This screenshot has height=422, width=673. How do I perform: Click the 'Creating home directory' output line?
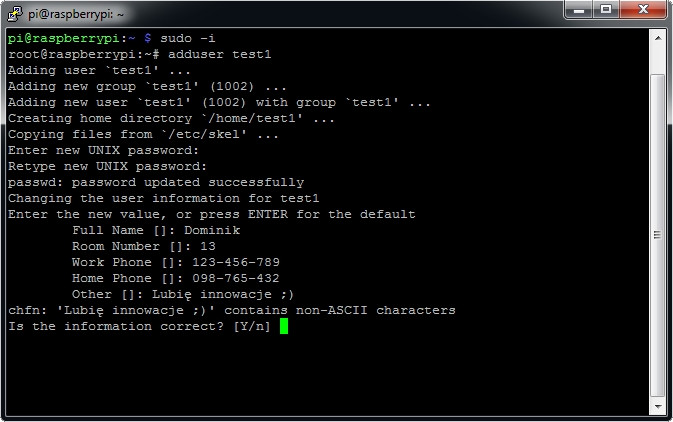tap(171, 118)
